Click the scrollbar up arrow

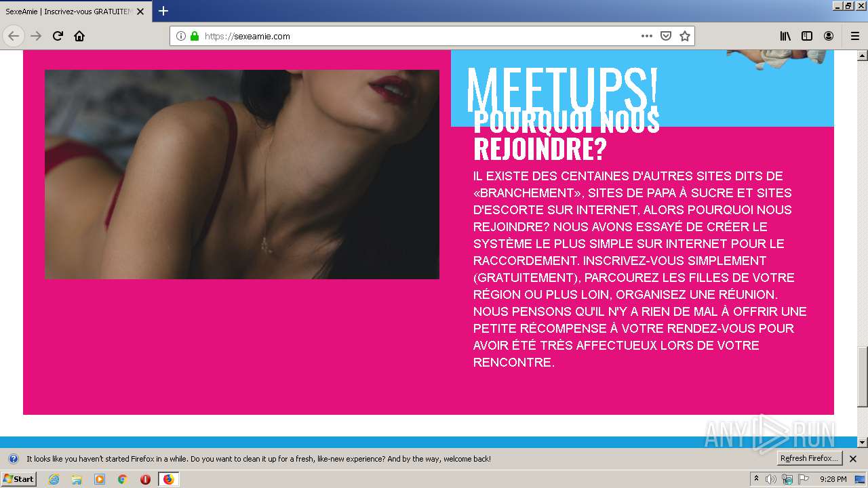862,55
